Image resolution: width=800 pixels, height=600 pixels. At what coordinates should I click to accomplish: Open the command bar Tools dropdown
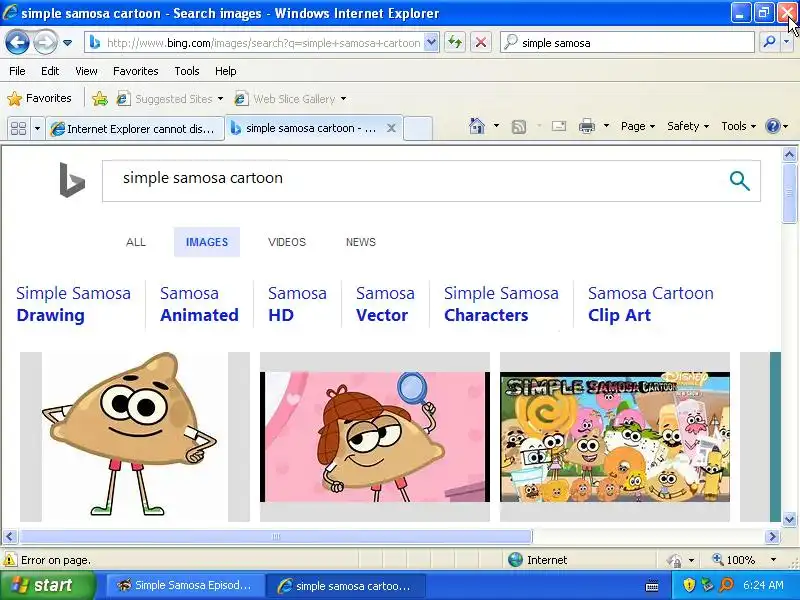click(738, 126)
